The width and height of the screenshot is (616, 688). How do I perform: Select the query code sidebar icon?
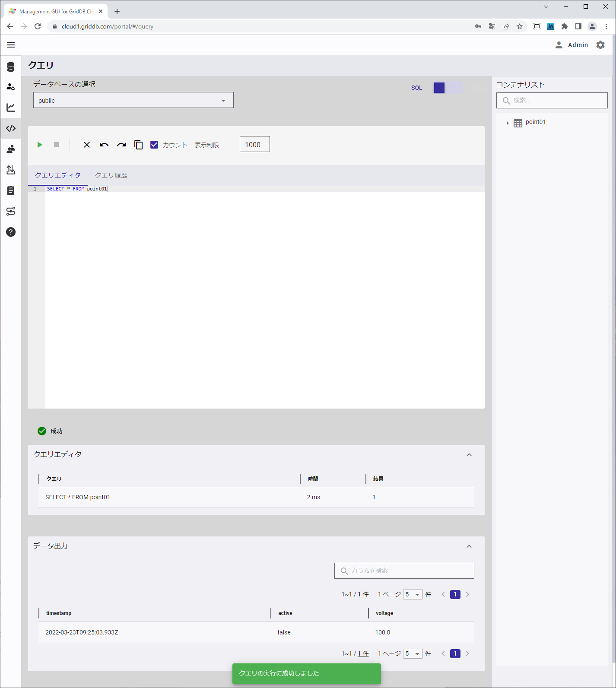click(11, 128)
